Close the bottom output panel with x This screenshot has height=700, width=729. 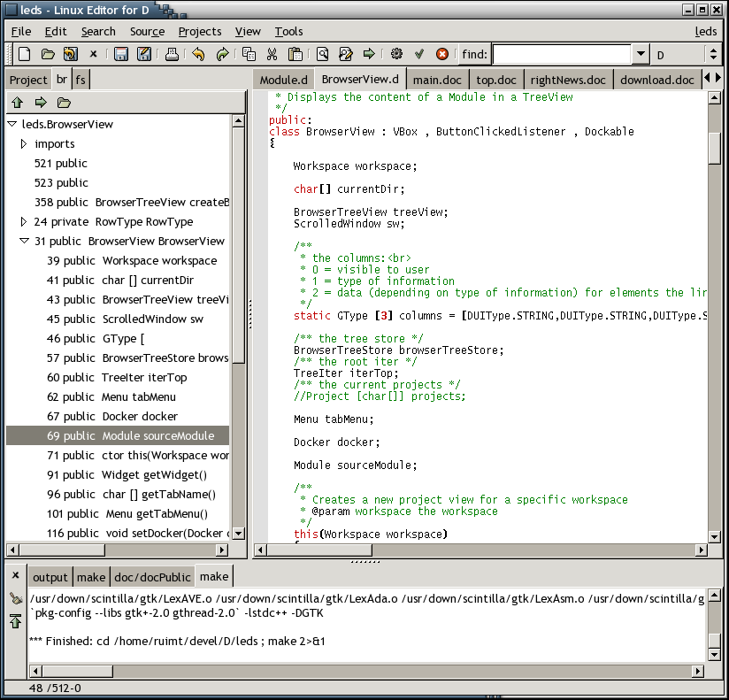(x=16, y=575)
